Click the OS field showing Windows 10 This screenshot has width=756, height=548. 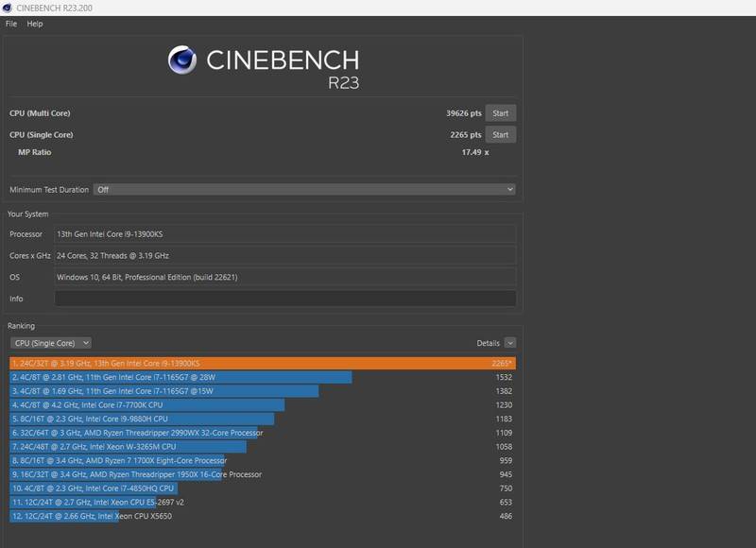tap(285, 277)
